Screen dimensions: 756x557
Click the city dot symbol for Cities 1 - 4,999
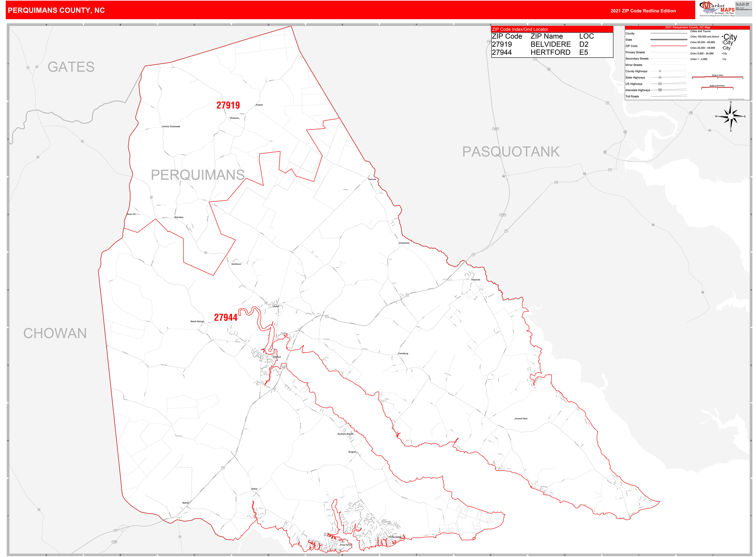(x=722, y=59)
